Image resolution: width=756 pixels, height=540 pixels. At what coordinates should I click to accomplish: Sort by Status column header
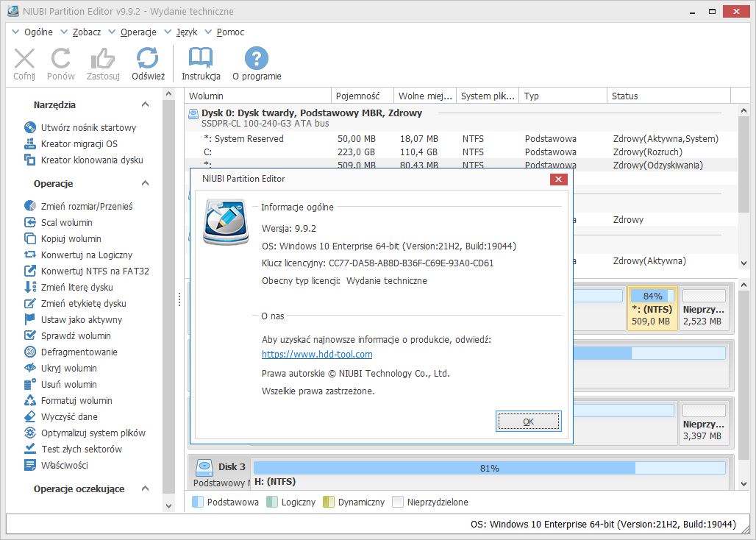668,96
